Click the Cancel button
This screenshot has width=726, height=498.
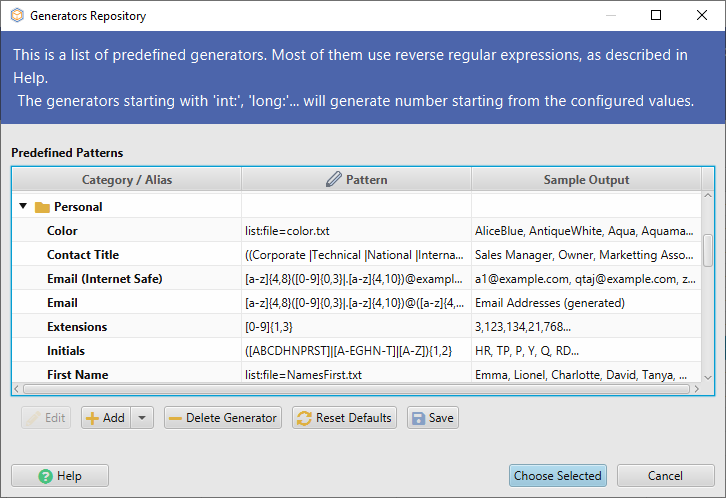665,476
